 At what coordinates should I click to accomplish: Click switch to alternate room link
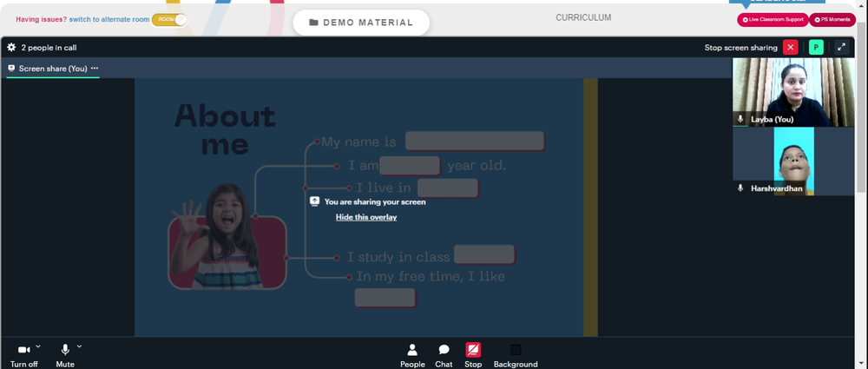tap(109, 19)
